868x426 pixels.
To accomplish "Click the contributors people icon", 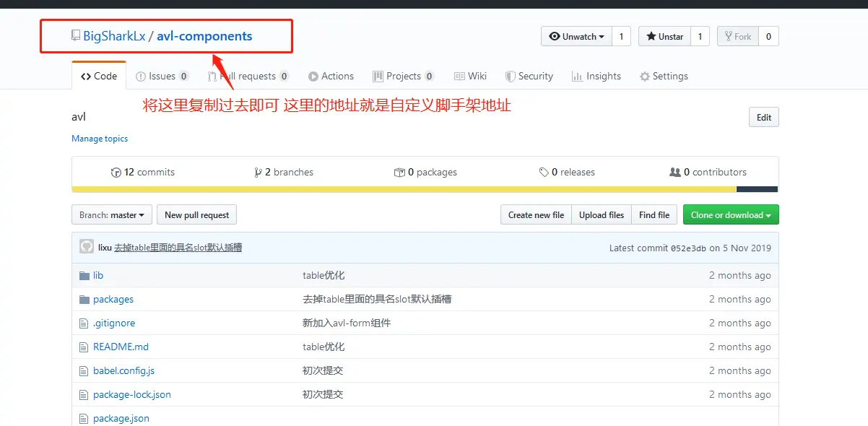I will 675,172.
